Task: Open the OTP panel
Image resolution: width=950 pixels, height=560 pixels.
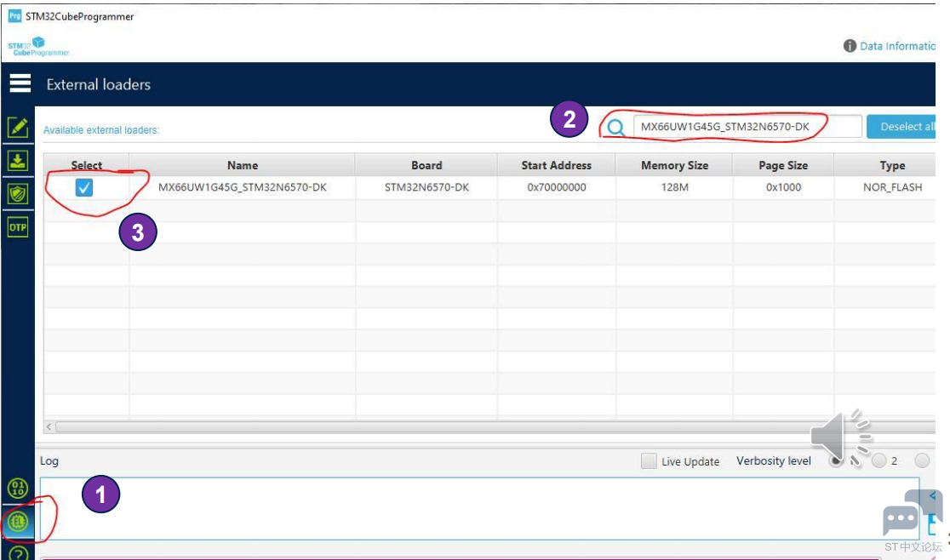Action: pyautogui.click(x=18, y=227)
